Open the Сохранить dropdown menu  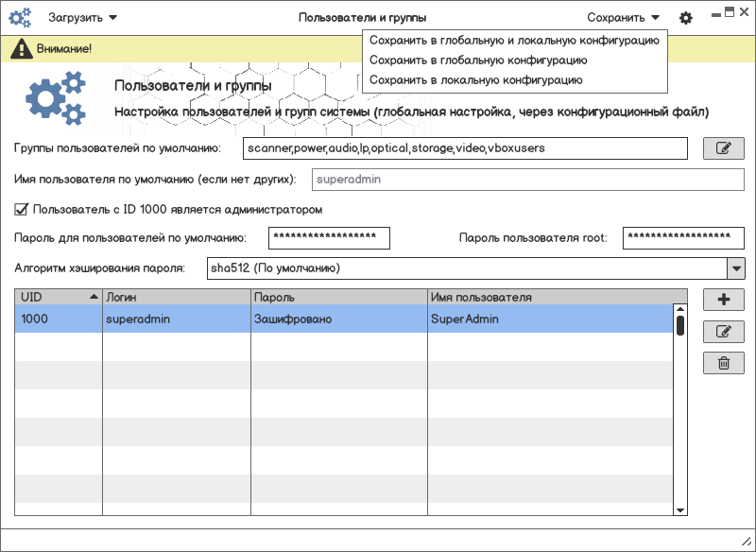tap(623, 17)
